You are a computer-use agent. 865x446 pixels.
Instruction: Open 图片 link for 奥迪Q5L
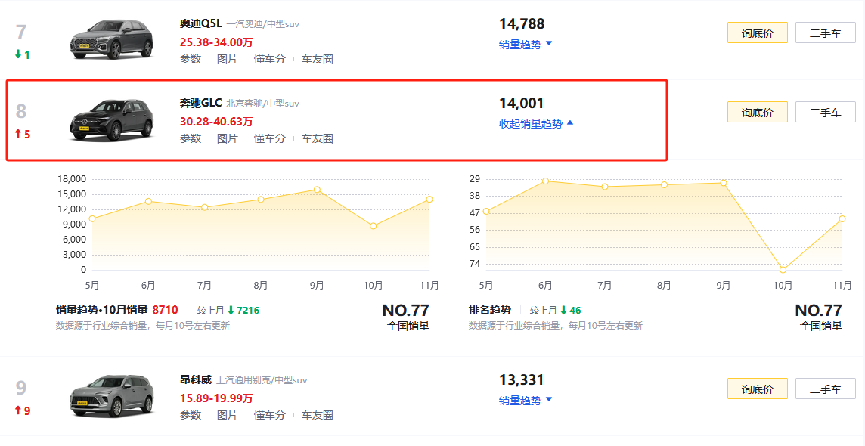coord(227,59)
